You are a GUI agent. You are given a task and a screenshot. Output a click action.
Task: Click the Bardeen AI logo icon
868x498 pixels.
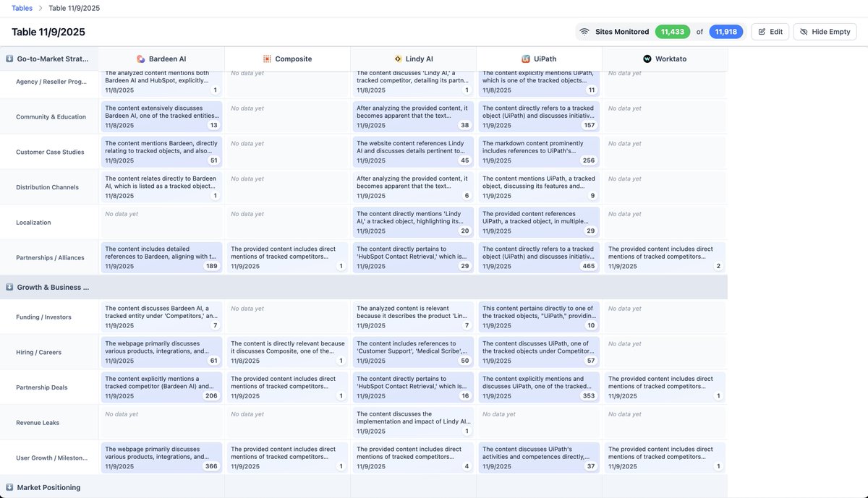point(141,59)
